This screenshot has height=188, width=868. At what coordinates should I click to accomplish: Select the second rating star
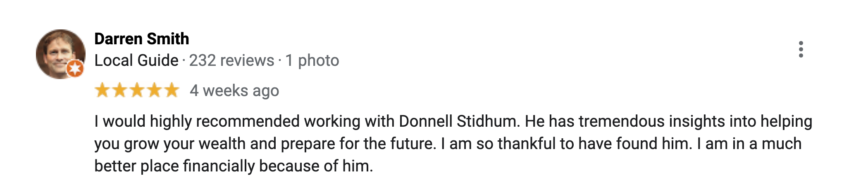119,90
